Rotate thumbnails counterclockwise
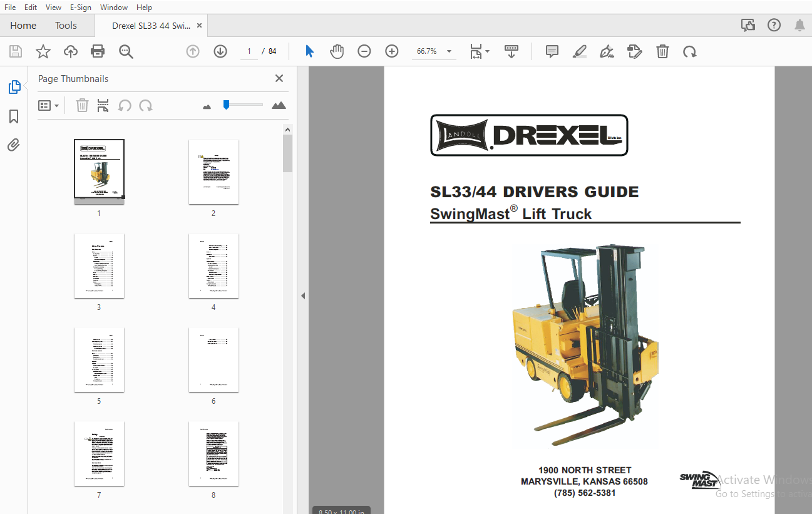812x514 pixels. coord(125,105)
